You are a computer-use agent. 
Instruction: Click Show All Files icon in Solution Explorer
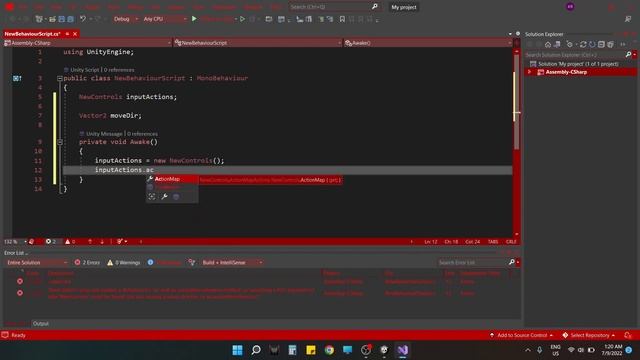(610, 44)
